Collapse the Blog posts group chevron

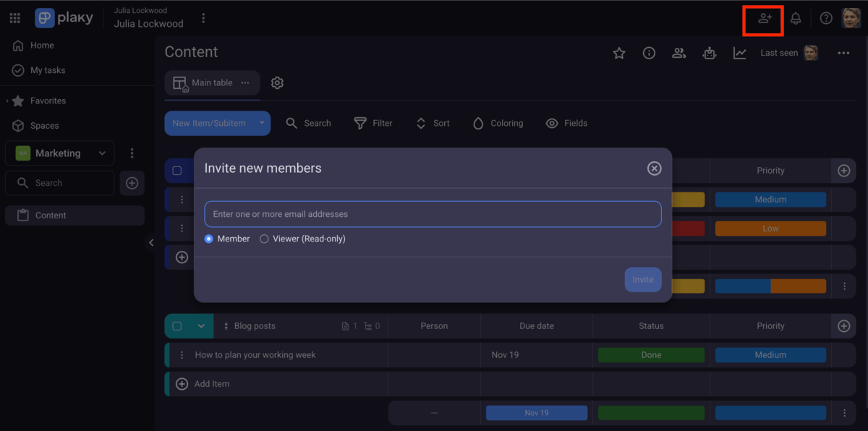[x=201, y=326]
